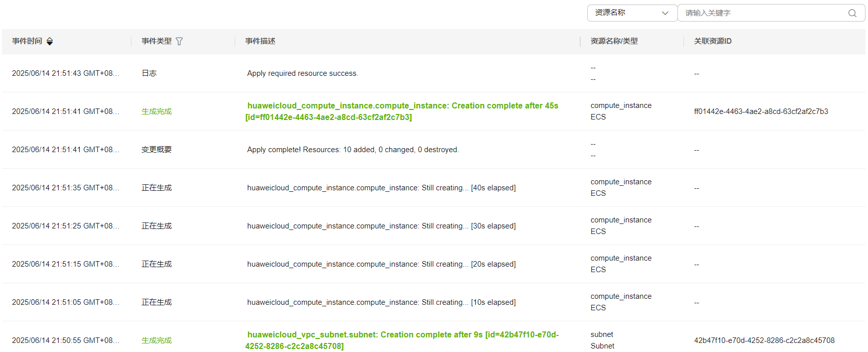Viewport: 868px width, 352px height.
Task: Click the 'Still creating... [30s elapsed]' description
Action: [x=381, y=226]
